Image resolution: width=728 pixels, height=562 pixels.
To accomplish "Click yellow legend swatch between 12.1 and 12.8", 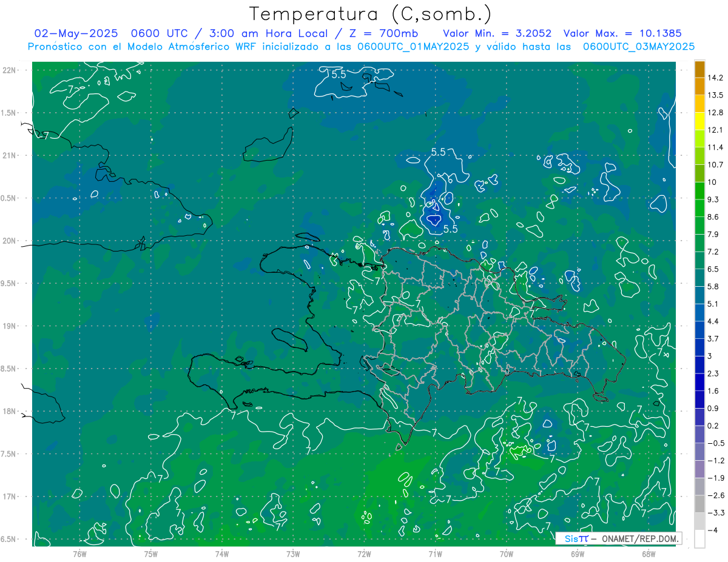I will click(699, 121).
